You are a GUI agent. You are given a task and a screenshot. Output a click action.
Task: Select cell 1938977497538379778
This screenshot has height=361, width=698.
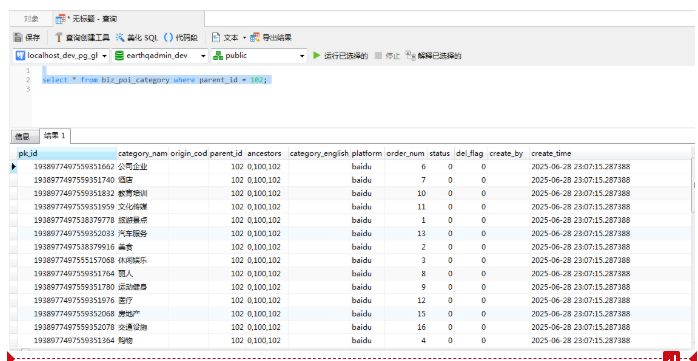tap(67, 220)
